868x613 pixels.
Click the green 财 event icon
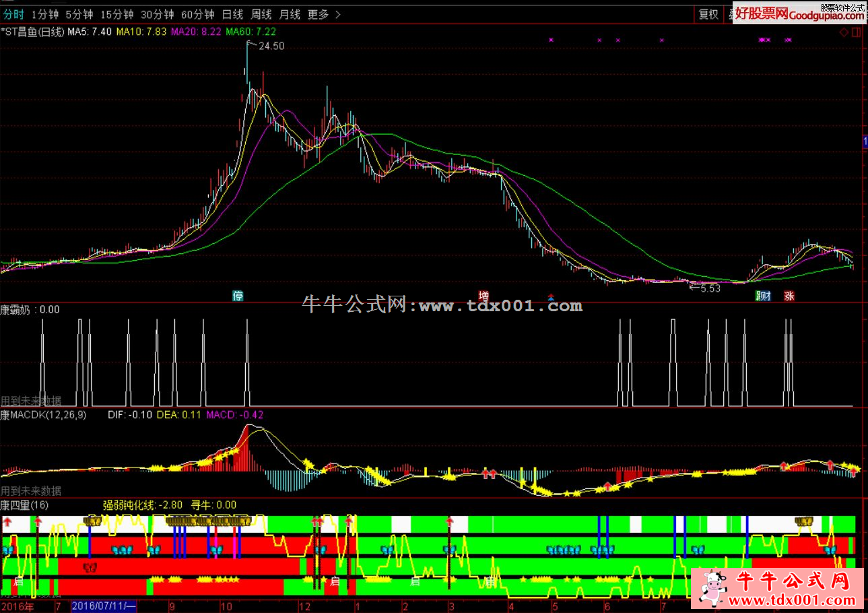point(764,296)
